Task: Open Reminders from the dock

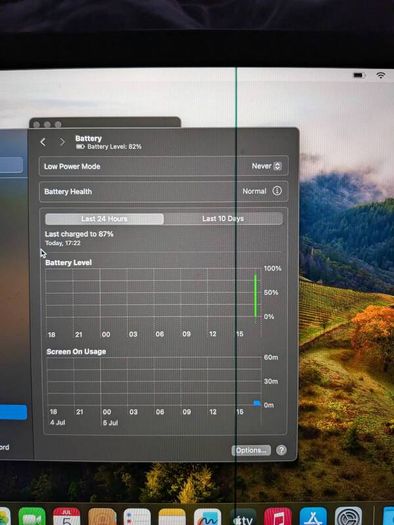Action: pos(137,517)
